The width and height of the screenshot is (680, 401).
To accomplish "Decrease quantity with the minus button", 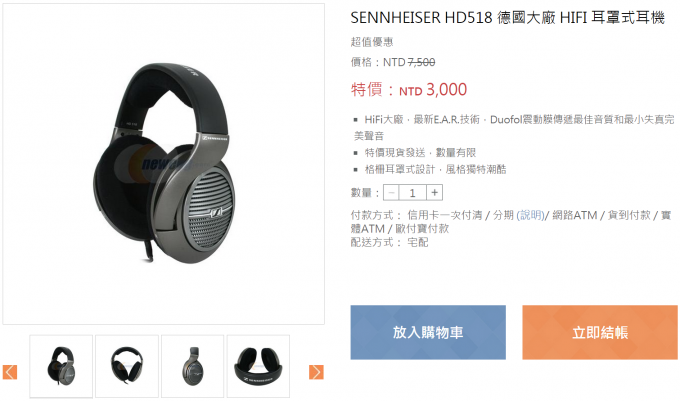I will [391, 192].
